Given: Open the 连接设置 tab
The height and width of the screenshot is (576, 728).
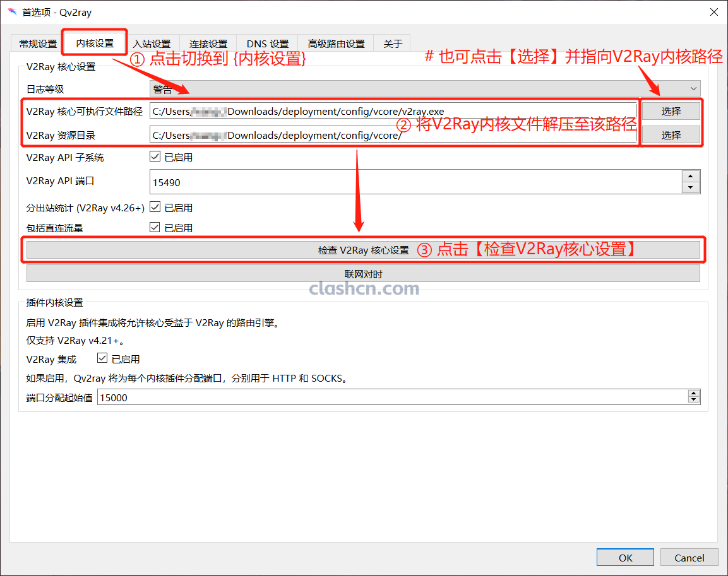Looking at the screenshot, I should pyautogui.click(x=208, y=44).
